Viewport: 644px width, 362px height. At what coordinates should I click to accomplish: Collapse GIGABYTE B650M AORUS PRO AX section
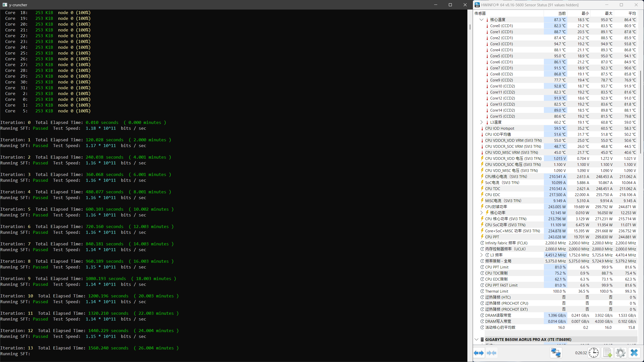pos(476,339)
